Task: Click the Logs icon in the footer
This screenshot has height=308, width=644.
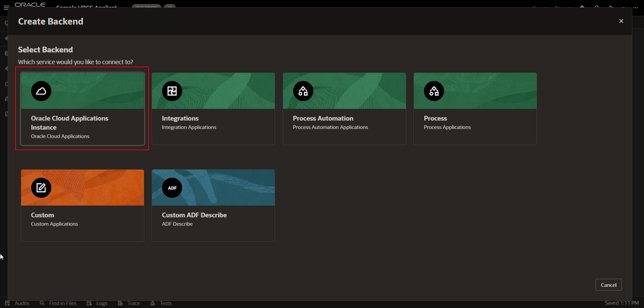Action: point(89,303)
